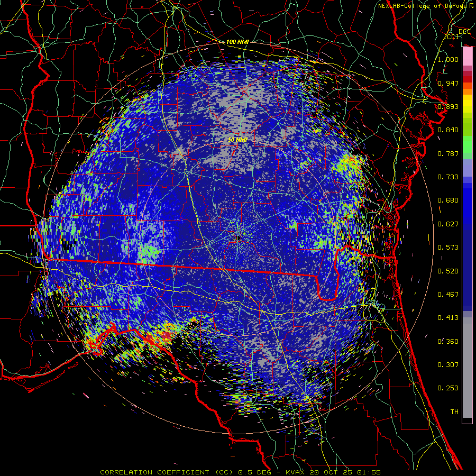Click the '50 NMI' range ring label
Viewport: 476px width, 476px height.
[x=237, y=140]
